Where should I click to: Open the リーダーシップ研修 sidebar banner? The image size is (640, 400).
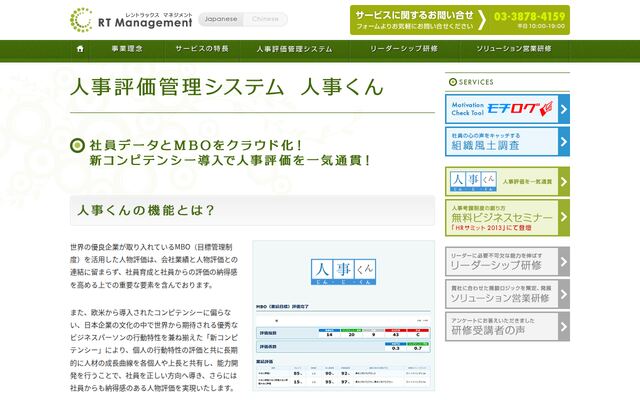tap(507, 262)
